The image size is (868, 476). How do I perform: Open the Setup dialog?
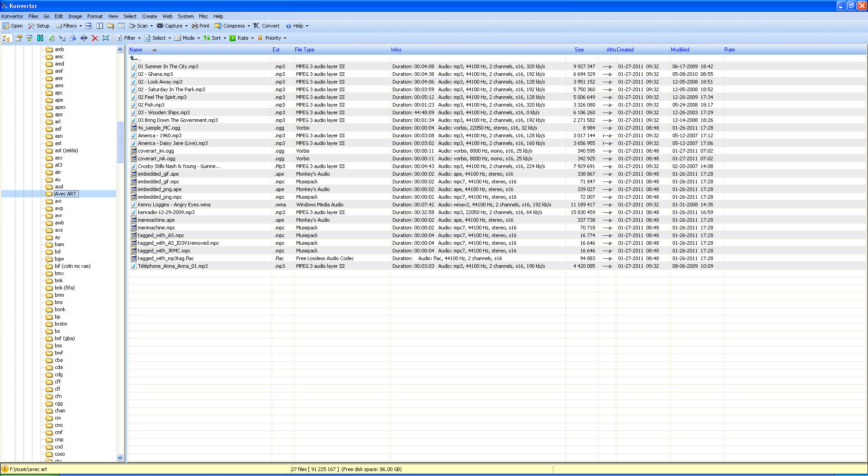pyautogui.click(x=39, y=26)
